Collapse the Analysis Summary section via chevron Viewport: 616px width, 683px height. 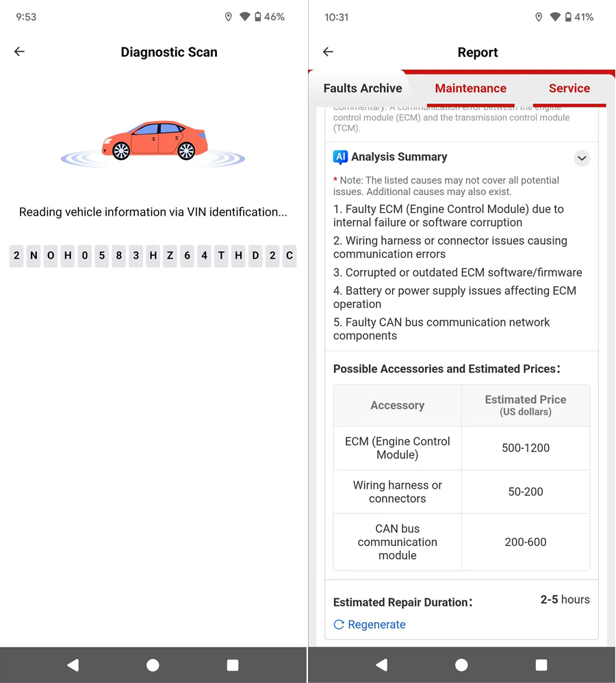(582, 158)
